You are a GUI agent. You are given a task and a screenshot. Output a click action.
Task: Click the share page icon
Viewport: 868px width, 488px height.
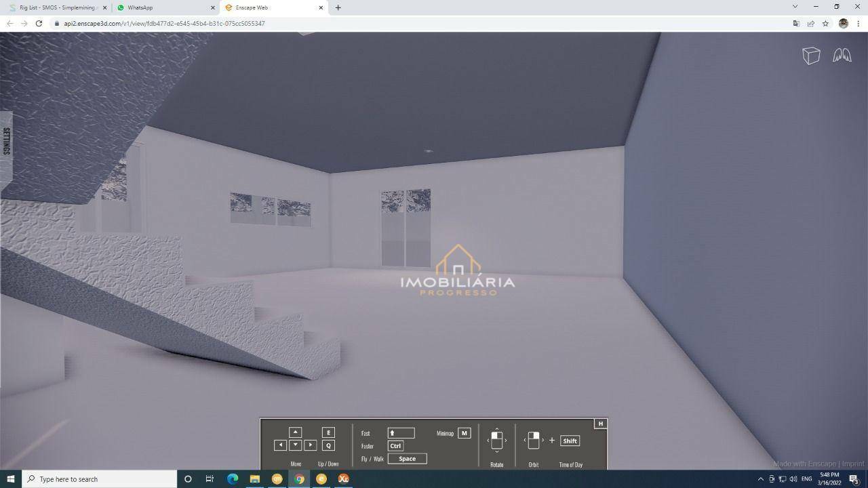(811, 23)
